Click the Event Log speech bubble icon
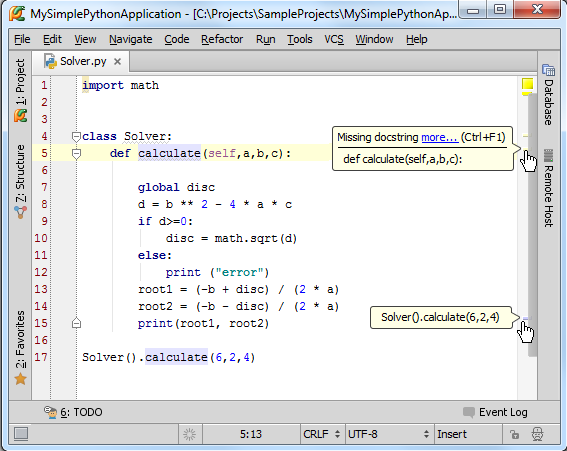The width and height of the screenshot is (567, 451). [469, 412]
